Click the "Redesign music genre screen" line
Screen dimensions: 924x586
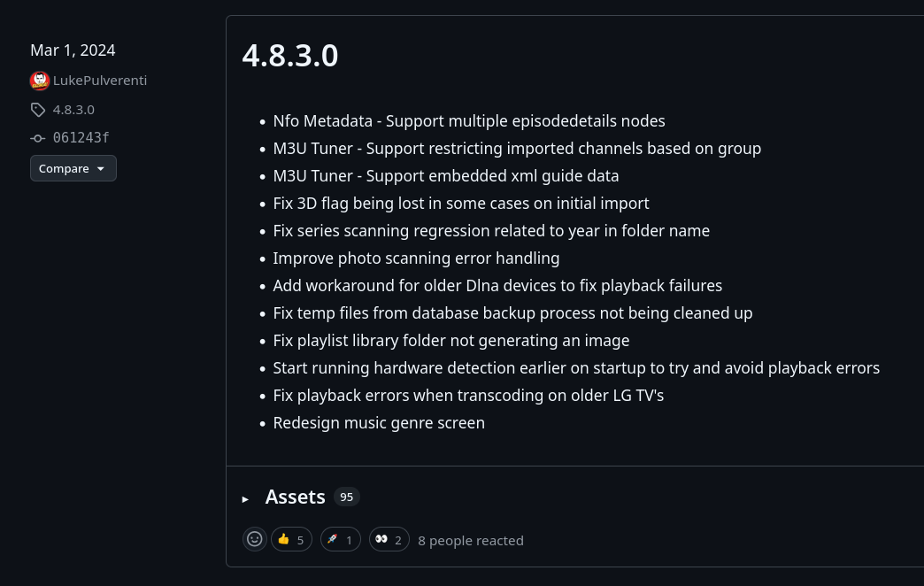click(x=379, y=423)
